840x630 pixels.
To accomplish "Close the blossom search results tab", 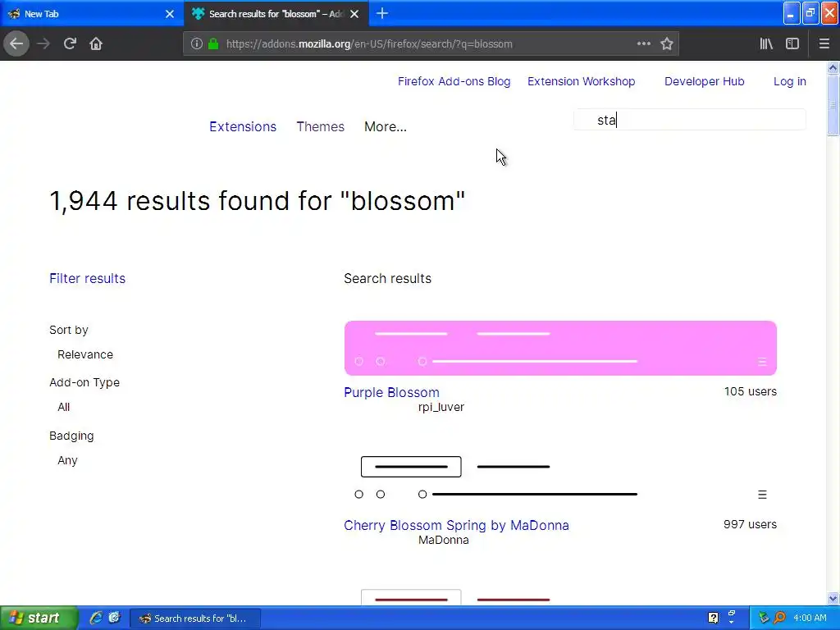I will click(x=354, y=14).
